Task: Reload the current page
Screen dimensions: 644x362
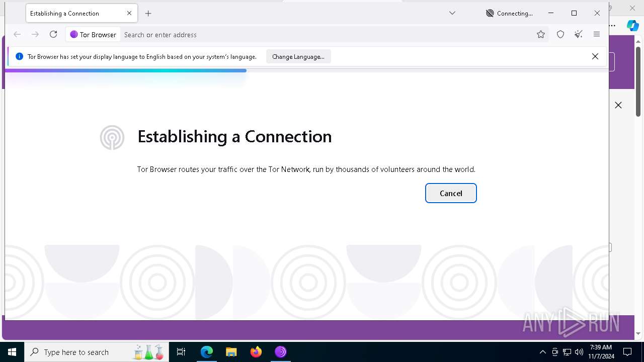Action: [x=53, y=35]
